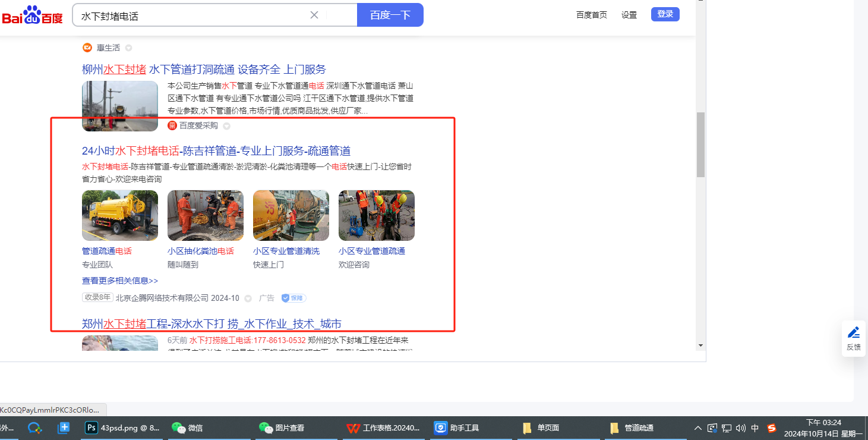This screenshot has width=868, height=440.
Task: Click the page vertical scrollbar thumb
Action: (701, 144)
